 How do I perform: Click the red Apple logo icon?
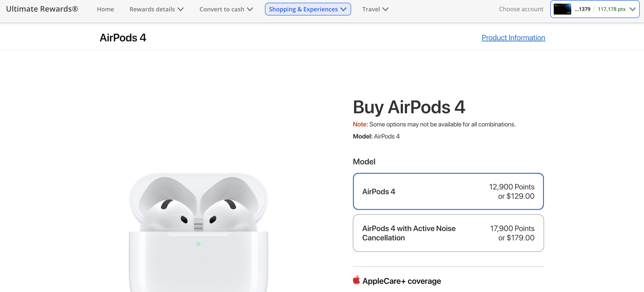point(356,280)
